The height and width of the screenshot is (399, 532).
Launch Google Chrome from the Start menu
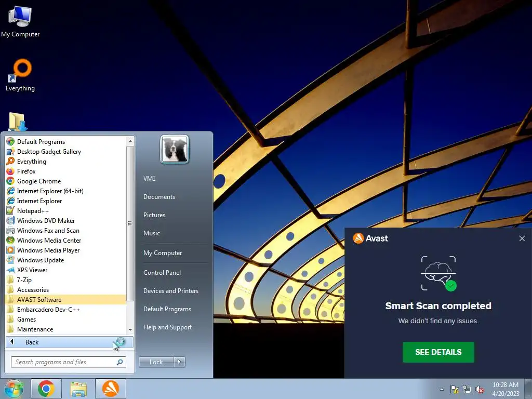coord(66,181)
